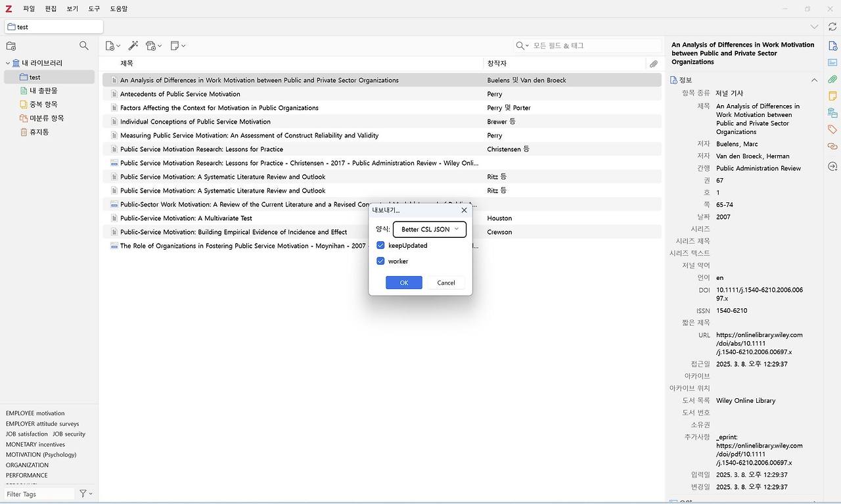This screenshot has height=504, width=841.
Task: Click the Info section icon in side navigation
Action: pos(832,46)
